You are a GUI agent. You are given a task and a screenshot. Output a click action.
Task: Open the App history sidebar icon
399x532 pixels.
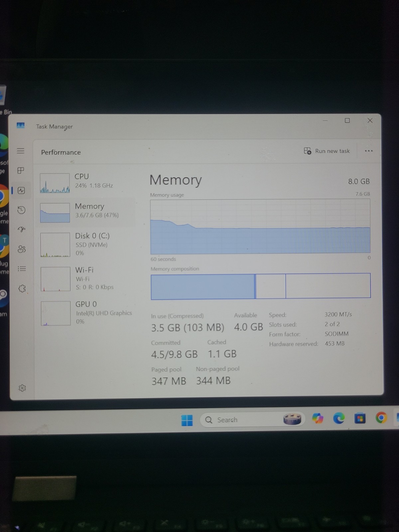click(x=21, y=210)
